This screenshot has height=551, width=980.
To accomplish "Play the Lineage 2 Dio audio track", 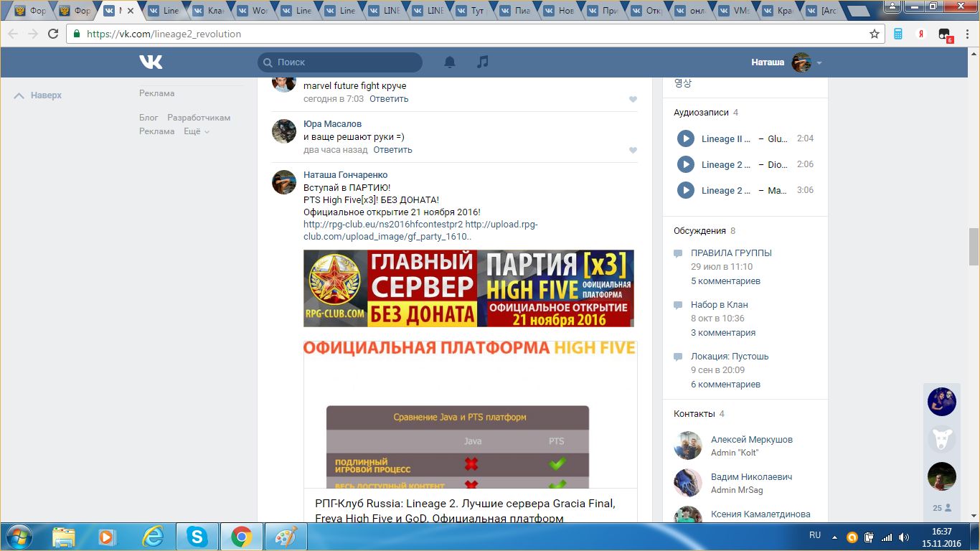I will coord(686,164).
